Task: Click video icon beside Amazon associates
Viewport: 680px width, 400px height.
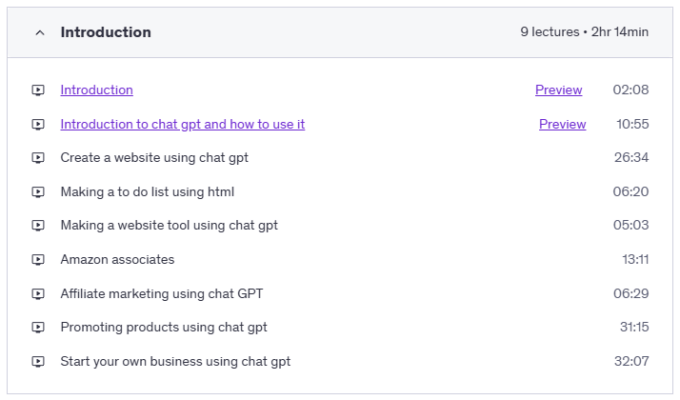Action: (x=38, y=260)
